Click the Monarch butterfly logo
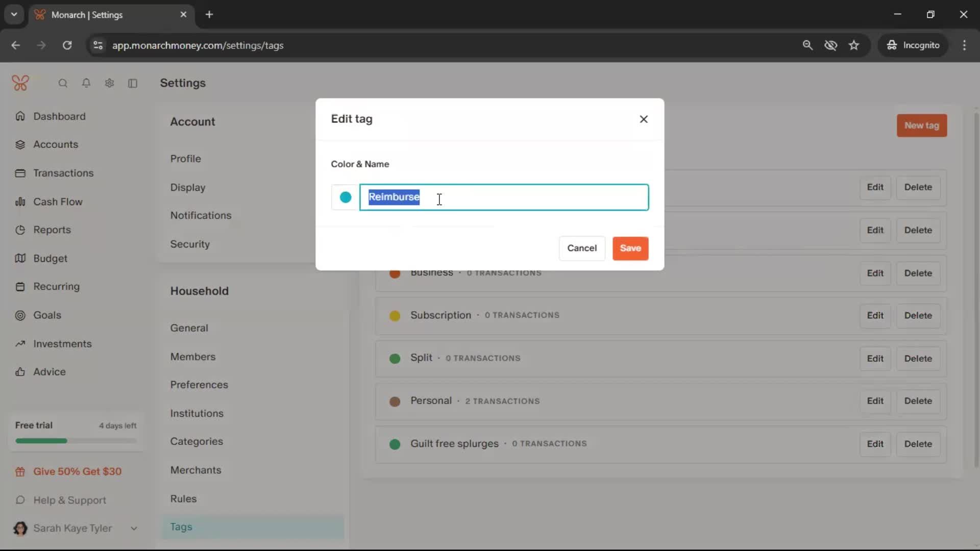 [20, 83]
